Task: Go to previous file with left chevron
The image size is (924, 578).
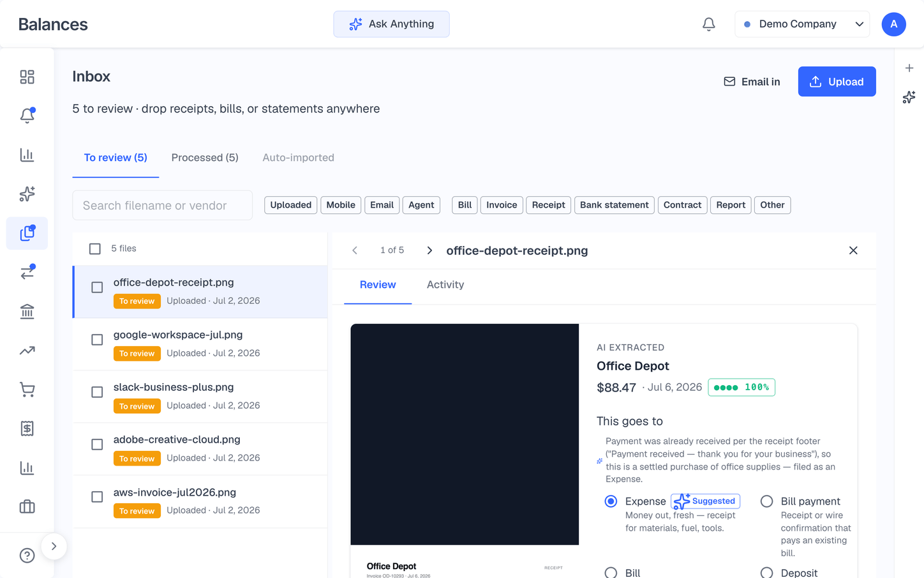Action: tap(355, 250)
